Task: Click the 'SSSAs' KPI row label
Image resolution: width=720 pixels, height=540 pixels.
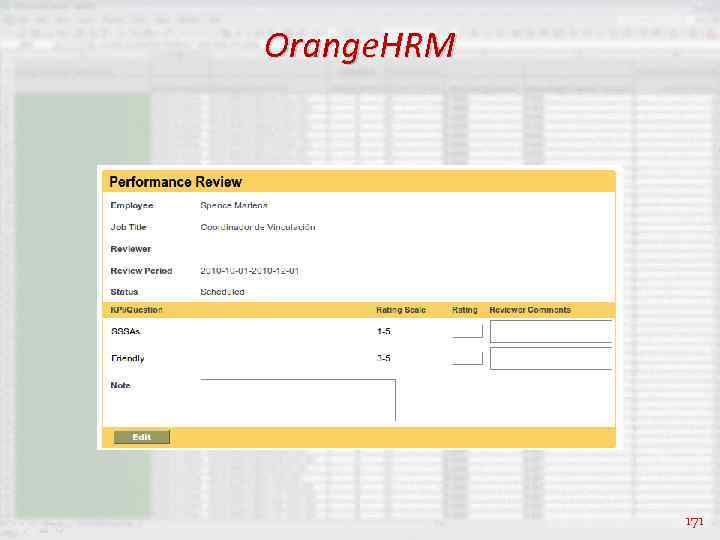Action: click(125, 331)
